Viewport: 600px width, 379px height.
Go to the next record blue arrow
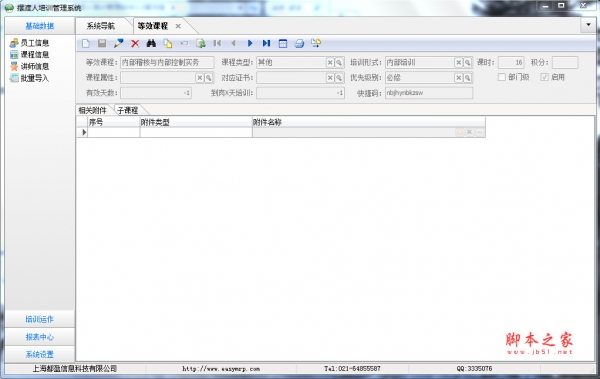pos(250,43)
